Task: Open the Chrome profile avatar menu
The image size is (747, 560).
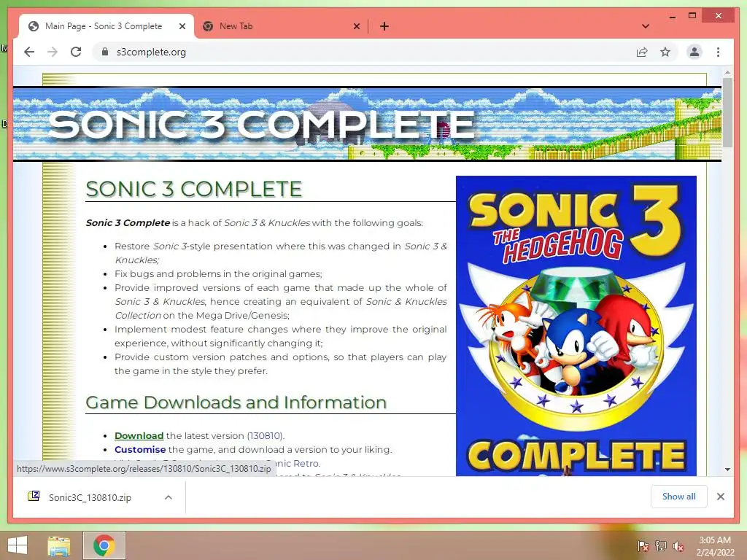Action: 694,52
